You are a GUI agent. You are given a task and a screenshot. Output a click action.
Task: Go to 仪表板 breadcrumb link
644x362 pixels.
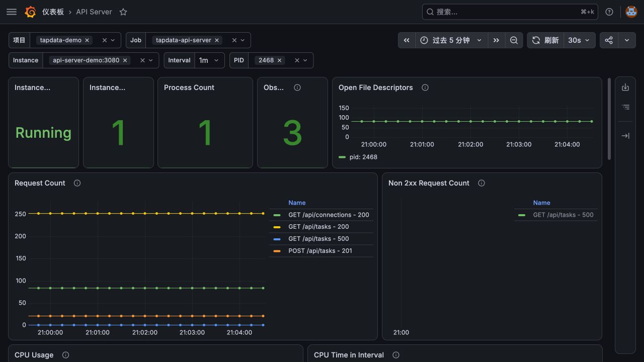[x=53, y=12]
